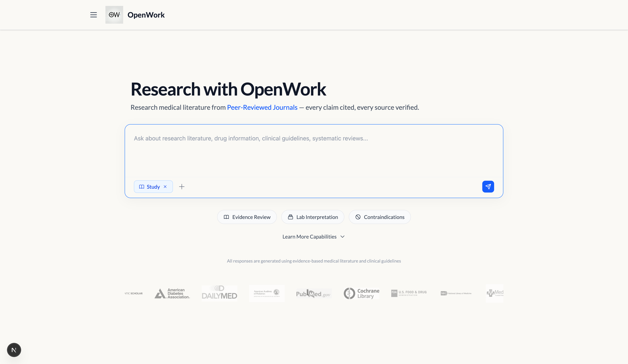Toggle the Study mode chip
628x364 pixels.
[x=150, y=186]
